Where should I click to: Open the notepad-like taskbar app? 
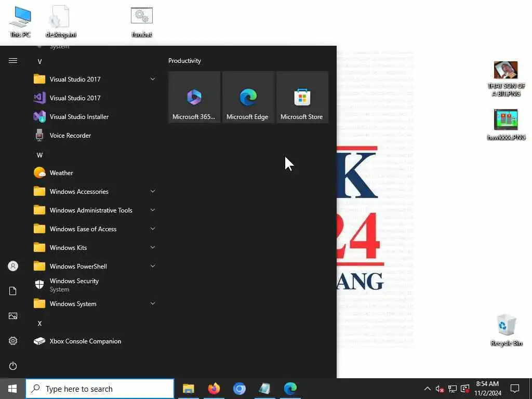point(264,389)
